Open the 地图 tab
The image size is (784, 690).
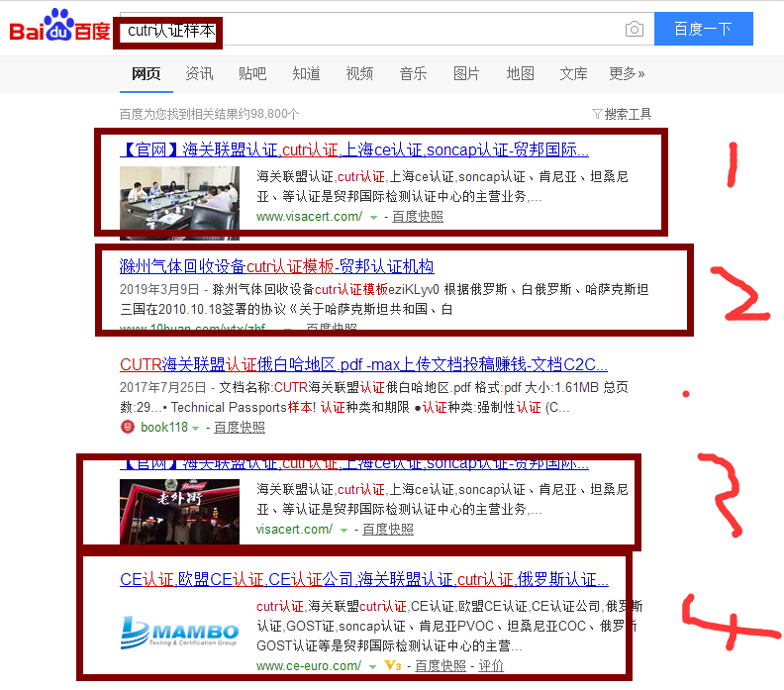pyautogui.click(x=520, y=74)
